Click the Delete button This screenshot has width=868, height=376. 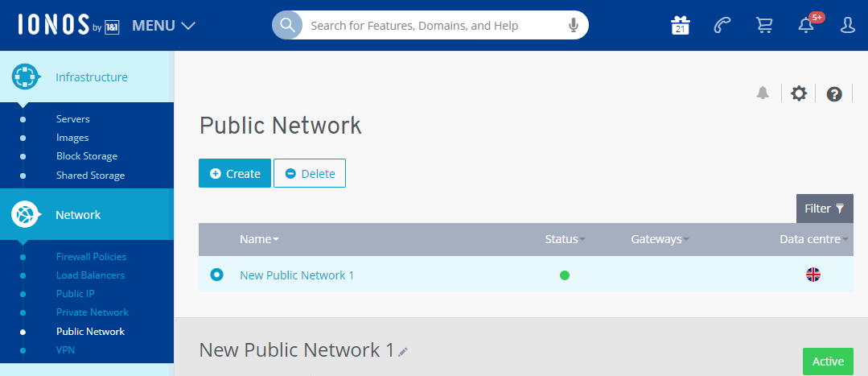(310, 173)
